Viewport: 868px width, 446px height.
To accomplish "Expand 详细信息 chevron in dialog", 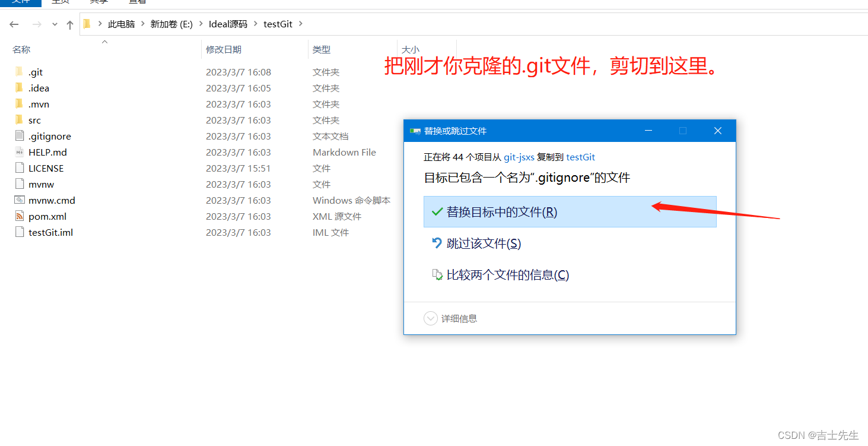I will (431, 318).
